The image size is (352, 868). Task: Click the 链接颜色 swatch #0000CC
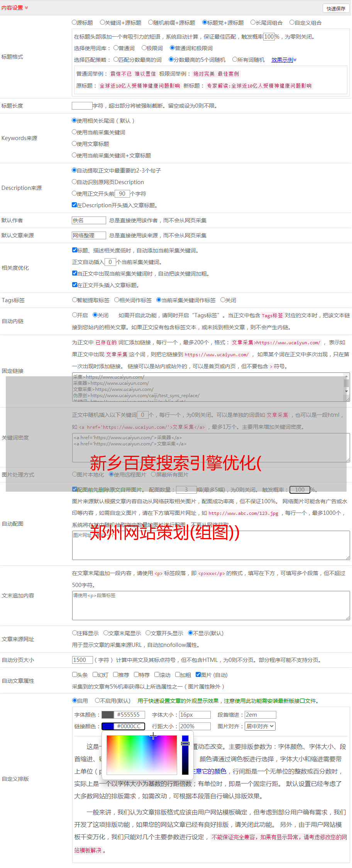pos(124,726)
